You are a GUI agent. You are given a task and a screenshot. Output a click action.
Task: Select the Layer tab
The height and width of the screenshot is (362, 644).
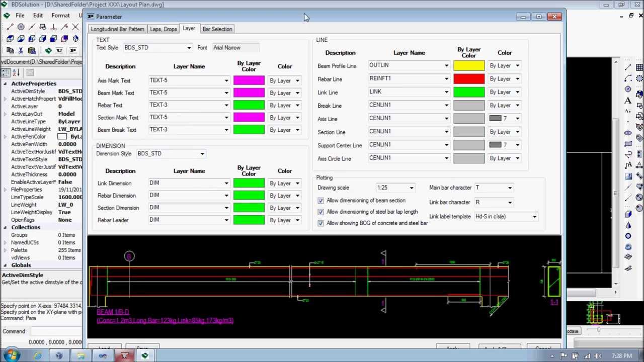click(x=189, y=29)
